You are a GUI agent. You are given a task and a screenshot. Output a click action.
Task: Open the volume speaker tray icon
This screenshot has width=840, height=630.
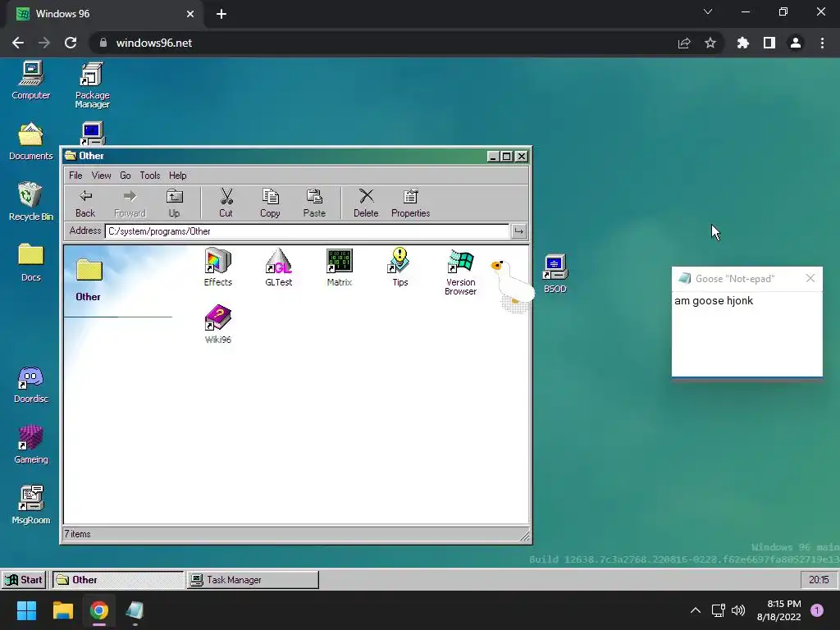[x=738, y=610]
